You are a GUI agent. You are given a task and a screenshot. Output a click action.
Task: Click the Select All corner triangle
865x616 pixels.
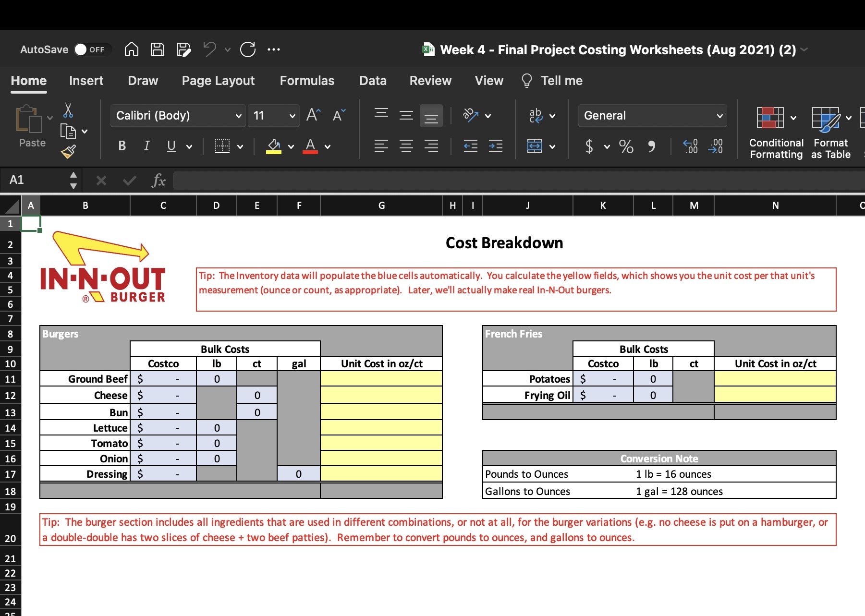(12, 206)
